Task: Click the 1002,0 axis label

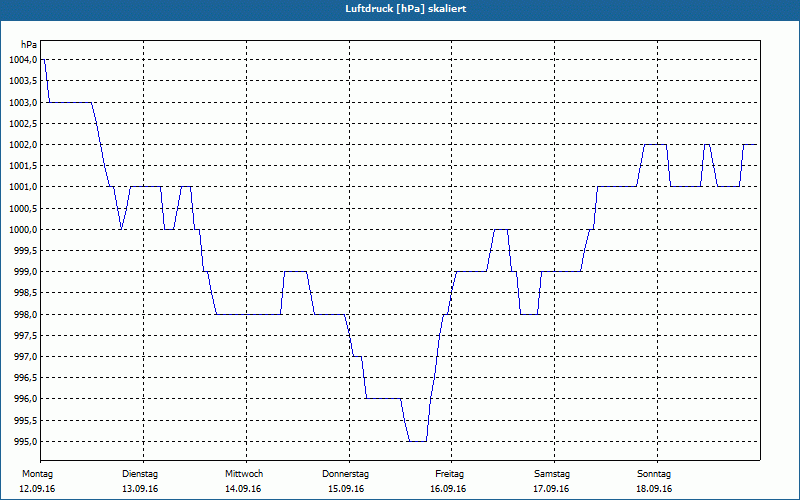Action: [23, 144]
